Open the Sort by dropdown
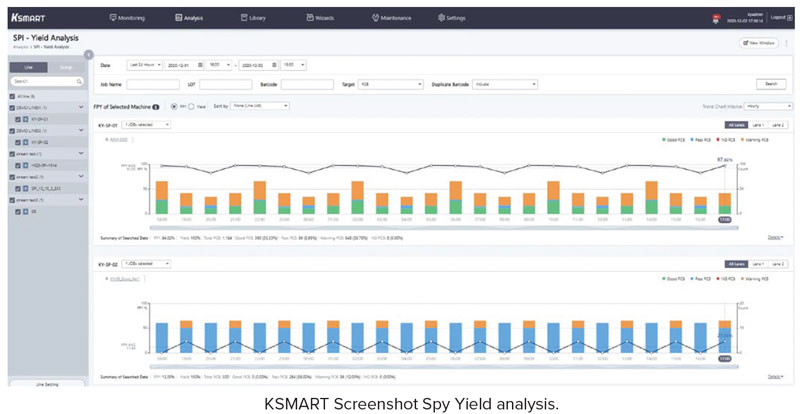The width and height of the screenshot is (800, 414). [259, 106]
